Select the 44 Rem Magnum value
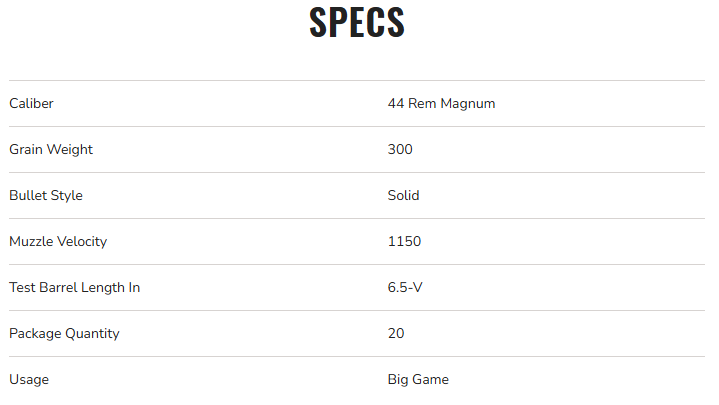Viewport: 719px width, 405px height. coord(441,103)
